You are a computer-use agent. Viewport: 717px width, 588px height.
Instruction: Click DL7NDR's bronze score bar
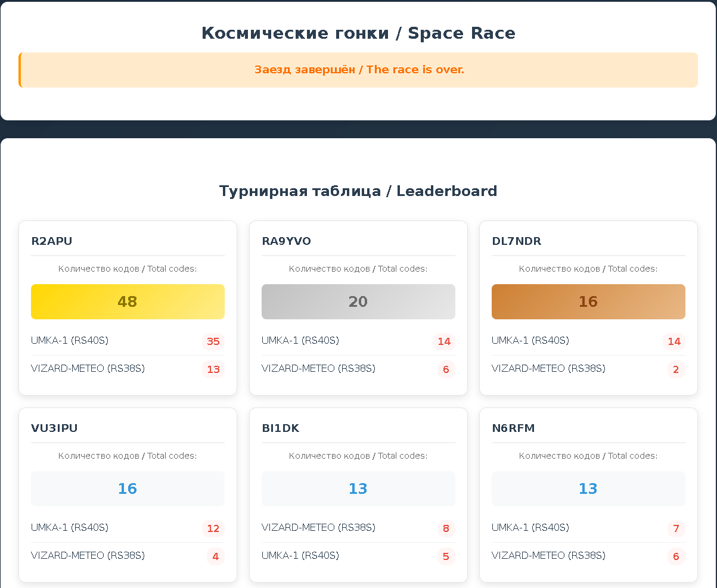click(x=588, y=301)
